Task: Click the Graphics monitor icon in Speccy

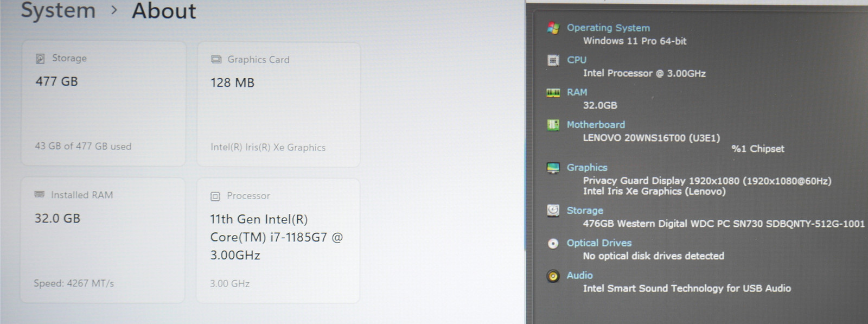Action: [x=553, y=168]
